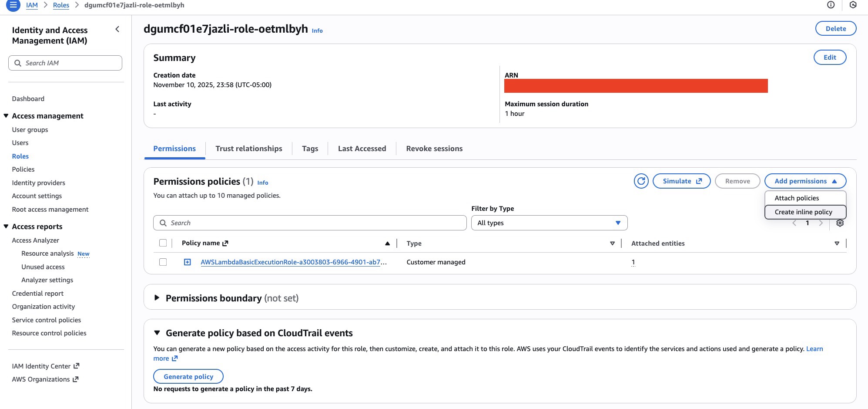Open the hamburger navigation menu icon

[x=13, y=5]
